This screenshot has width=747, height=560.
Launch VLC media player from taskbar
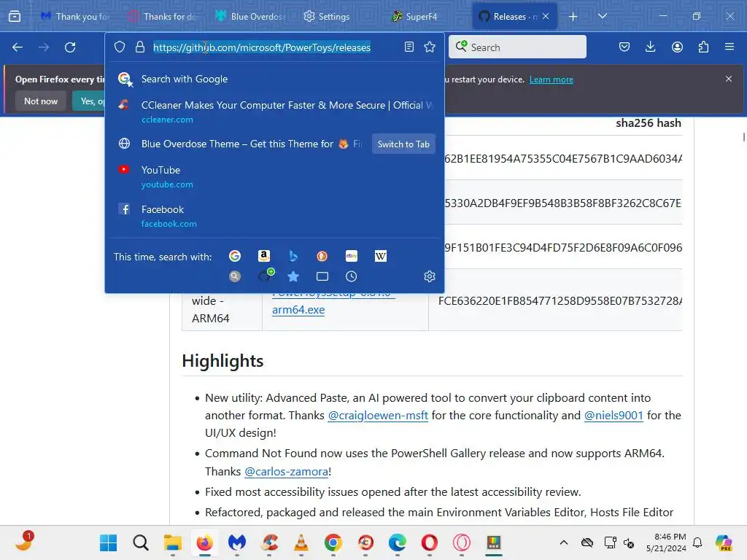pyautogui.click(x=301, y=542)
